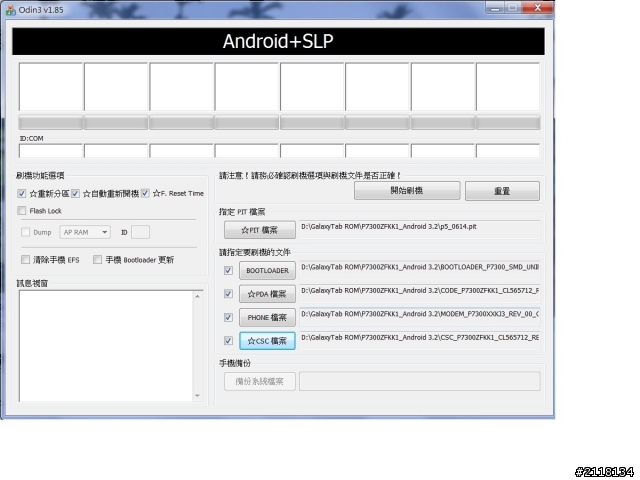Uncheck the CSC file checkbox
This screenshot has height=480, width=640.
(x=229, y=340)
